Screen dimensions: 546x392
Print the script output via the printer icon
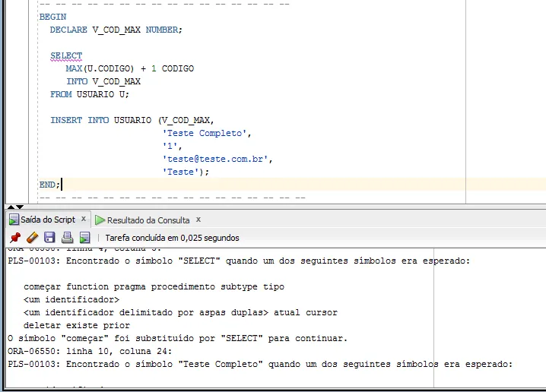tap(67, 238)
